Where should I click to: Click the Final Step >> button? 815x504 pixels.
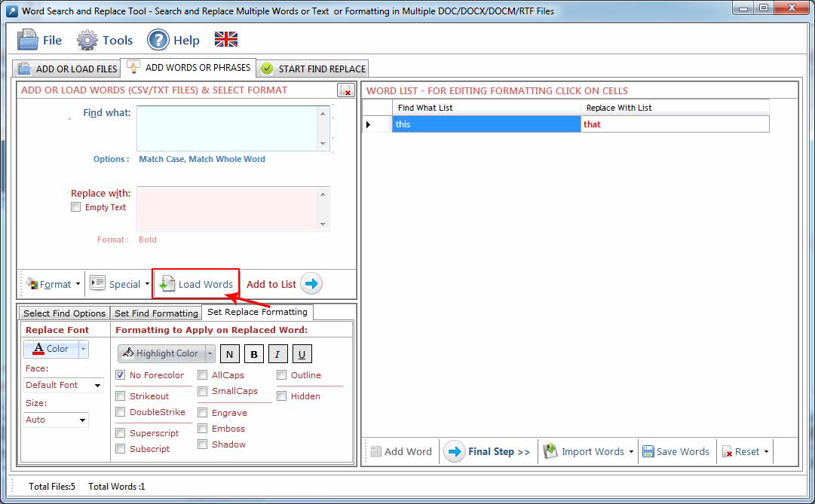[x=488, y=451]
